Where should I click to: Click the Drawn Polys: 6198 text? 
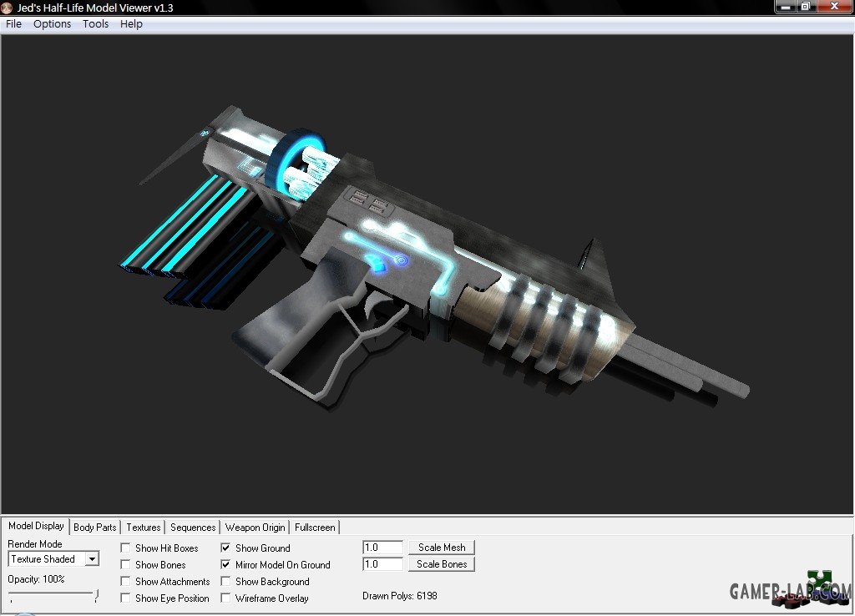click(400, 596)
